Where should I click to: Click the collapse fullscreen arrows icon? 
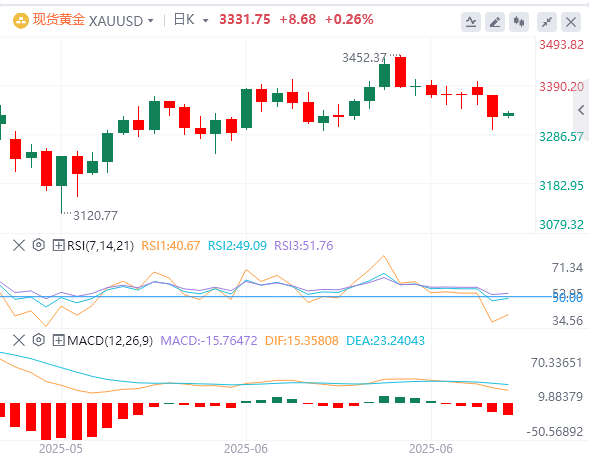tap(547, 22)
